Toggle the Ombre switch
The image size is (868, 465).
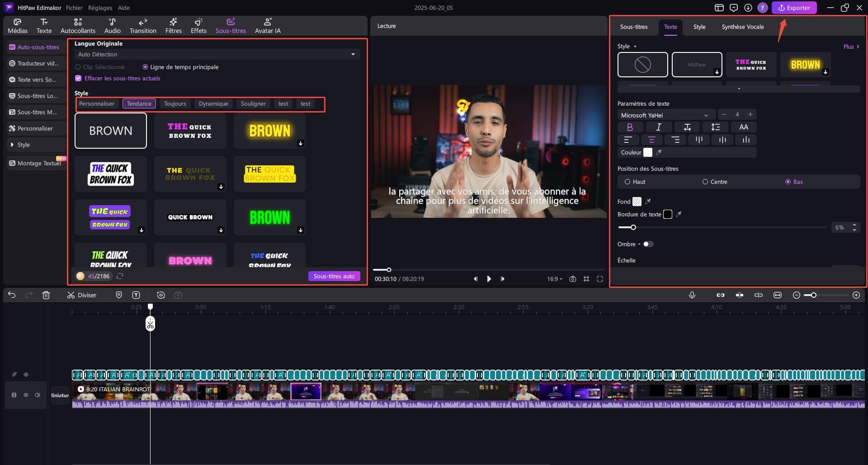pyautogui.click(x=648, y=244)
